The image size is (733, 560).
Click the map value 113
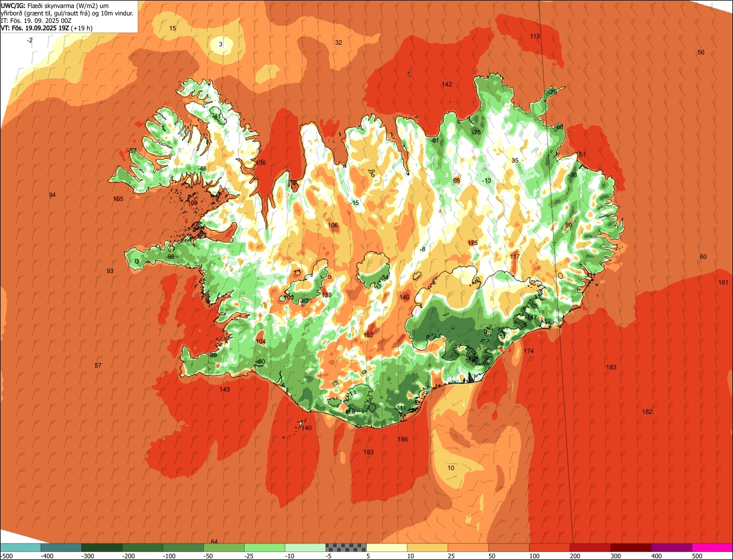(535, 36)
